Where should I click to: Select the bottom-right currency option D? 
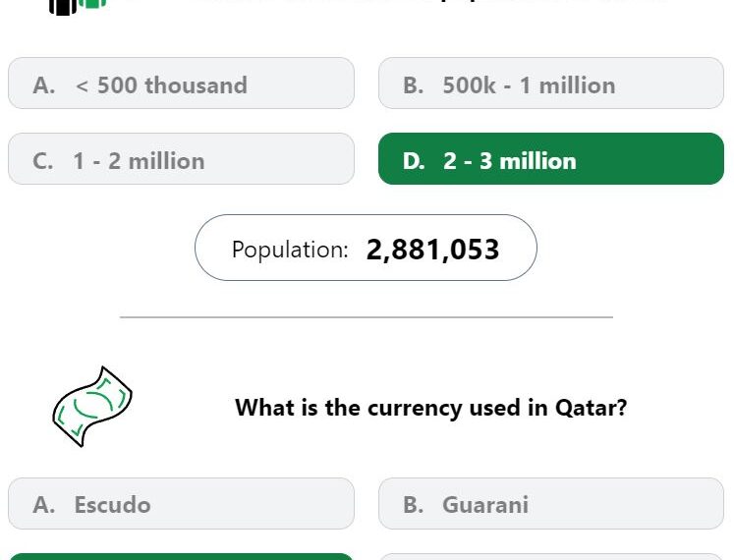(x=551, y=557)
